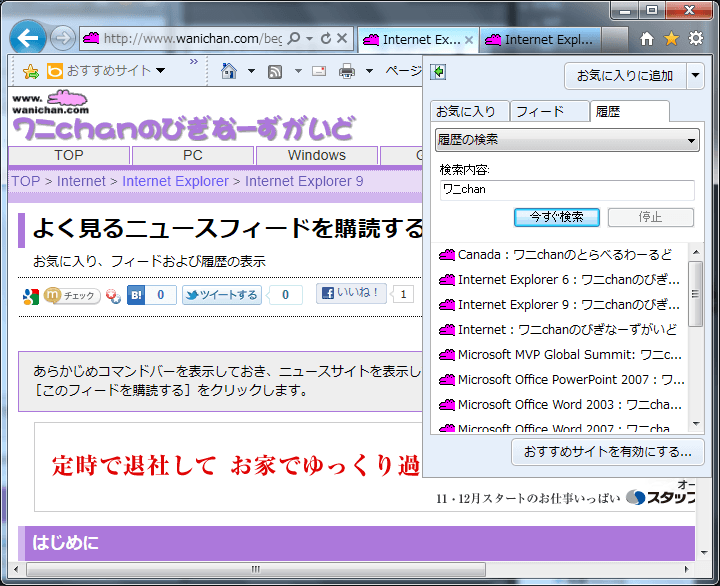Select the お気に入り tab in Favorites Center
The image size is (720, 586).
[470, 112]
